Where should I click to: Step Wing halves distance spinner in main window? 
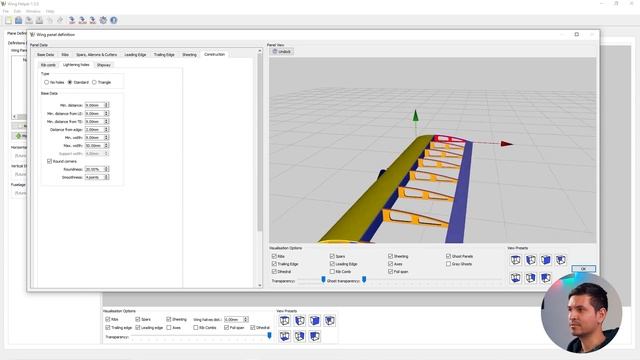[x=246, y=319]
